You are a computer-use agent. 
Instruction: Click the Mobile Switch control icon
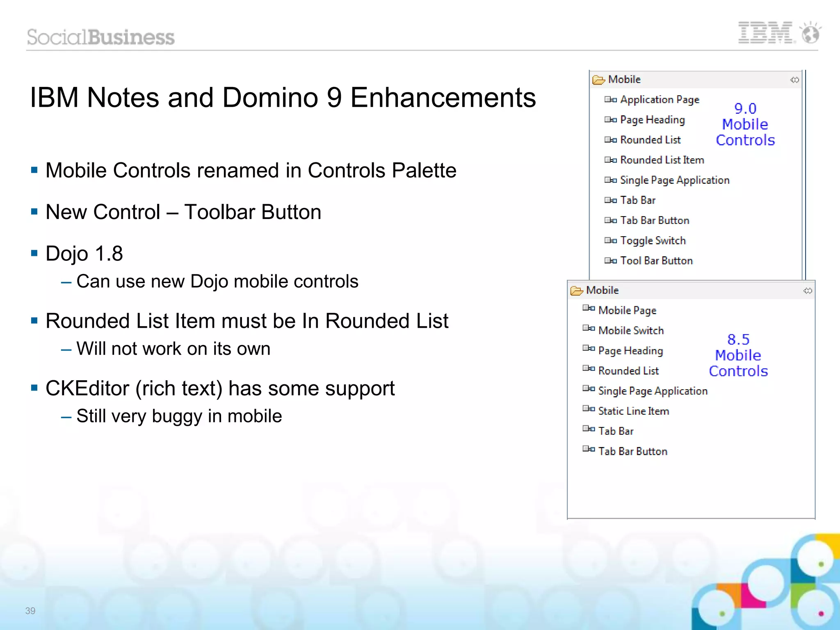coord(589,328)
